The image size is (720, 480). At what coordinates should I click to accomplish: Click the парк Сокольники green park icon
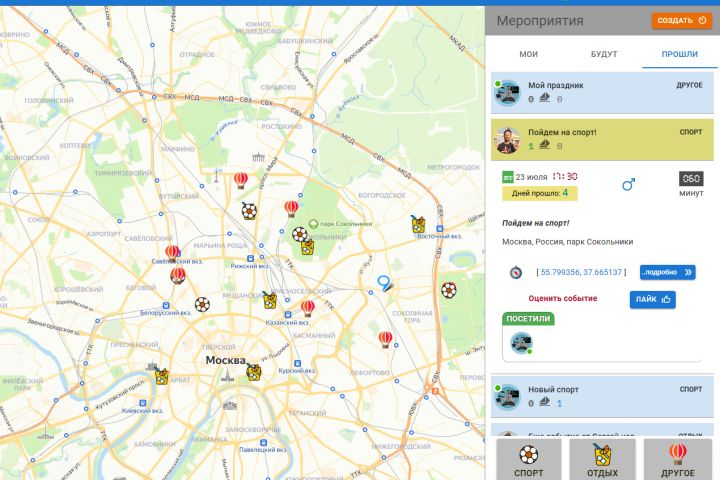[314, 224]
